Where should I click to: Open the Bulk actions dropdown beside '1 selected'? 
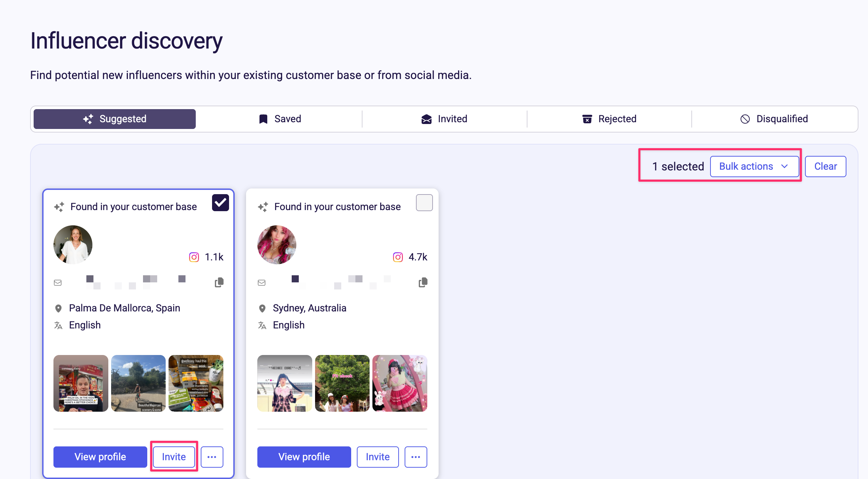tap(755, 166)
